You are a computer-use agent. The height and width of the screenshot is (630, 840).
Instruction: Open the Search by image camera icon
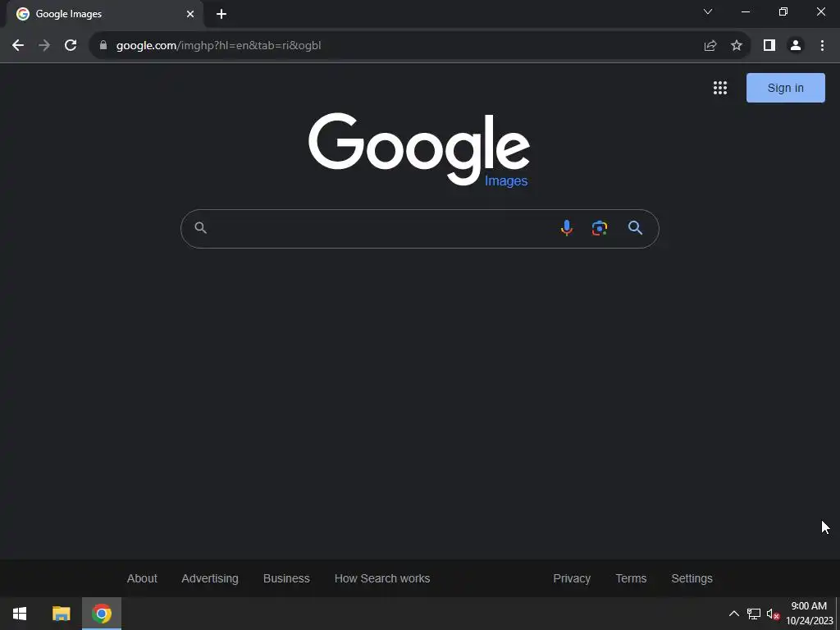(600, 228)
